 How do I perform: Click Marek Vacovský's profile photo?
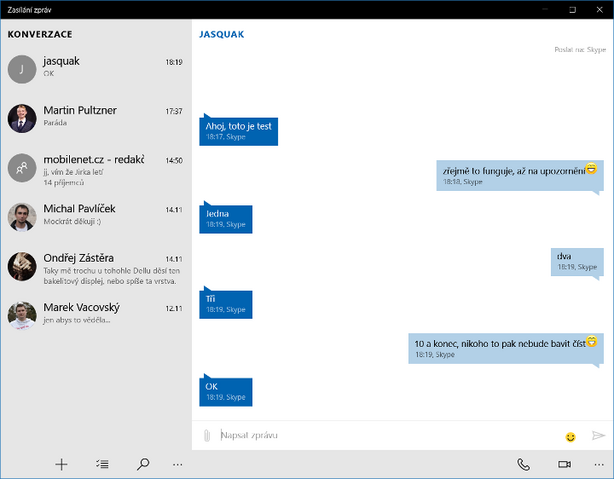22,316
